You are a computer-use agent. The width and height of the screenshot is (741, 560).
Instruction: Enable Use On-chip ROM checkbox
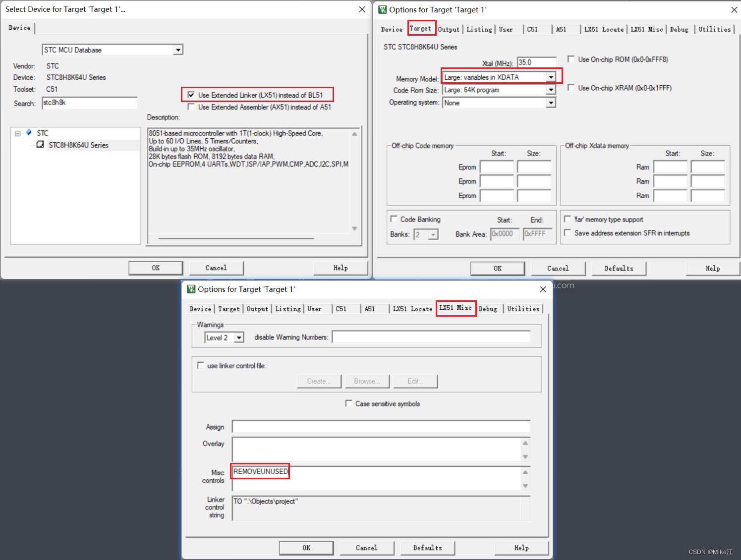571,59
